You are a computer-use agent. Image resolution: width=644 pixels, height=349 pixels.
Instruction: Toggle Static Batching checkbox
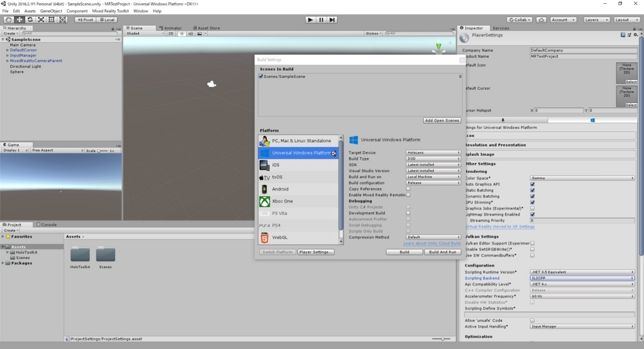pos(533,190)
